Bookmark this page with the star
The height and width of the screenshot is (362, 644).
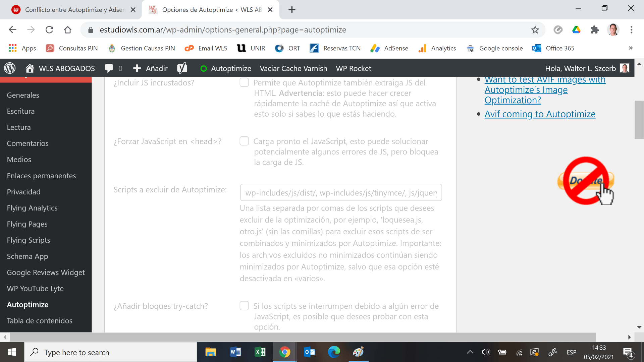(x=535, y=30)
